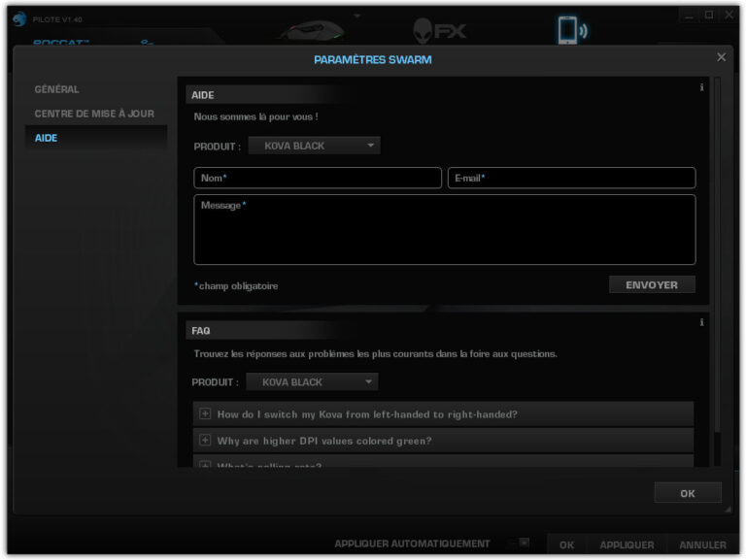Select the Général settings tab
This screenshot has height=560, width=746.
[57, 89]
